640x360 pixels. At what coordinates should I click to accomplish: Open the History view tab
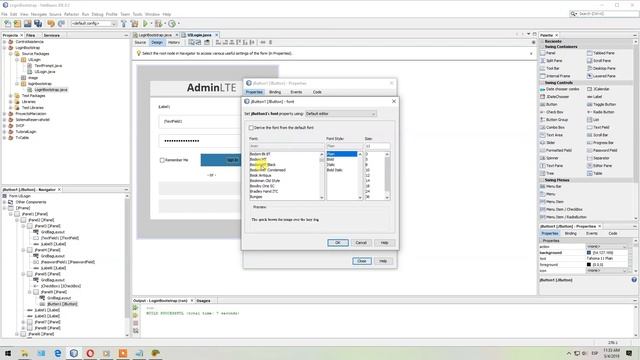174,42
